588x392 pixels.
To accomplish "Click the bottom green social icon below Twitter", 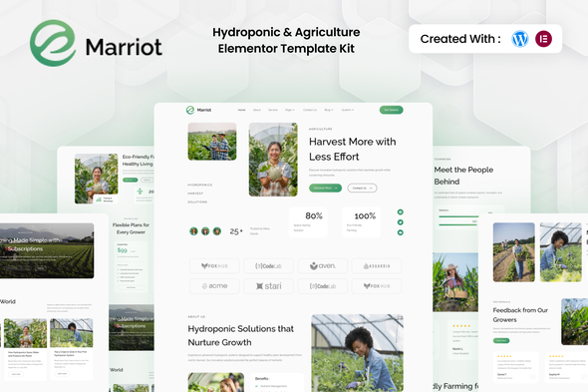I will [400, 232].
